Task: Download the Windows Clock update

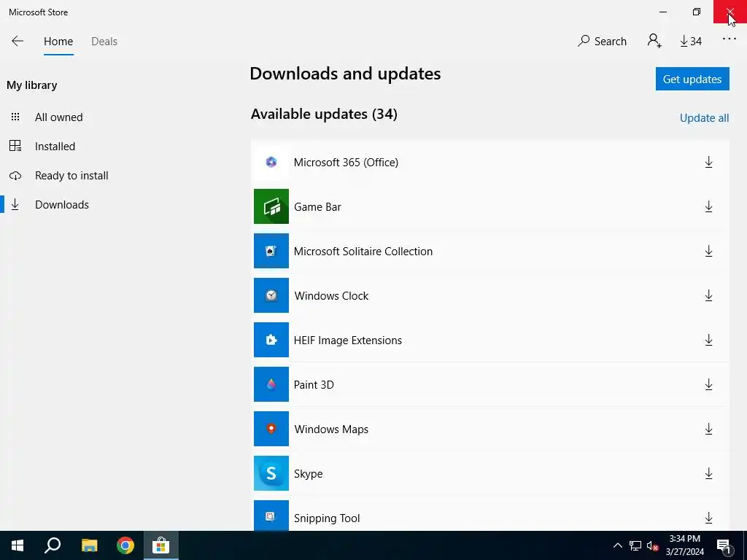Action: 708,296
